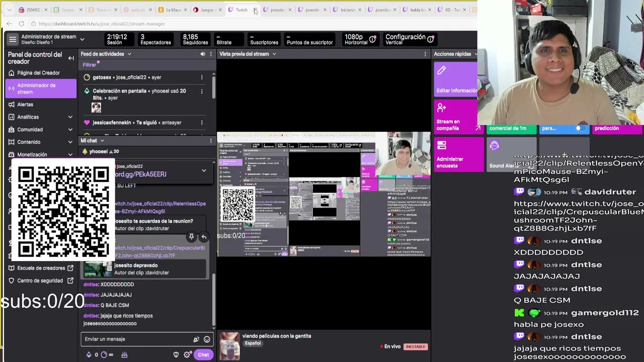The width and height of the screenshot is (644, 362).
Task: Open the browser tab search chevron
Action: (x=9, y=10)
